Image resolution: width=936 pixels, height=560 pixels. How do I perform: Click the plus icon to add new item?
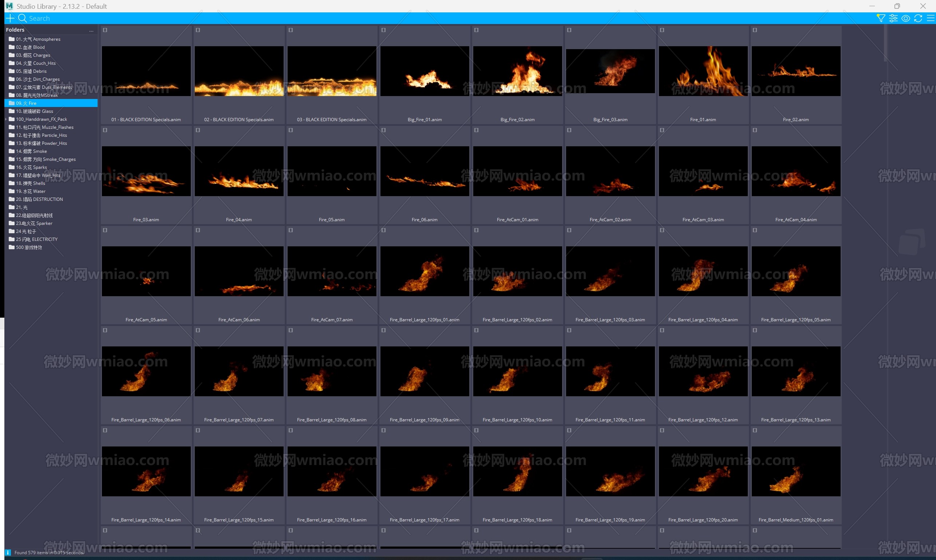pyautogui.click(x=10, y=18)
